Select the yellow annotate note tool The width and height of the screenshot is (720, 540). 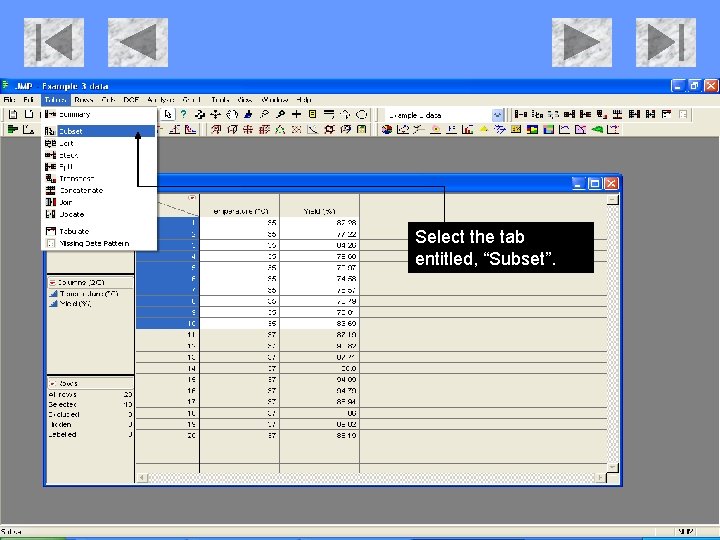[312, 114]
